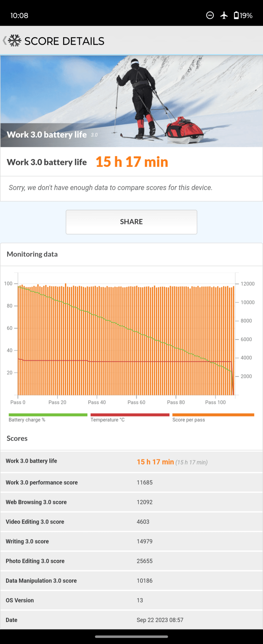The width and height of the screenshot is (263, 644).
Task: Tap the battery status icon
Action: [236, 15]
